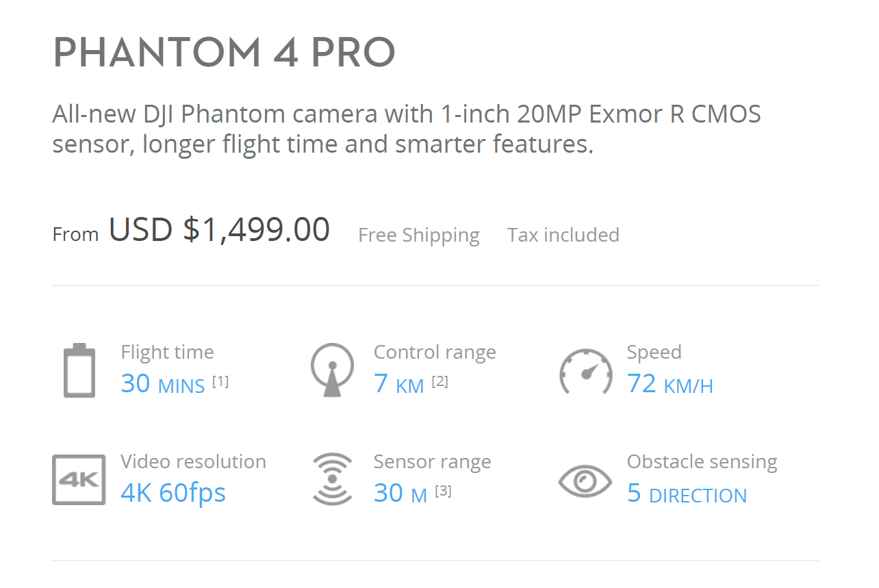Open footnote [1] next to flight time
The image size is (879, 588).
pos(220,381)
